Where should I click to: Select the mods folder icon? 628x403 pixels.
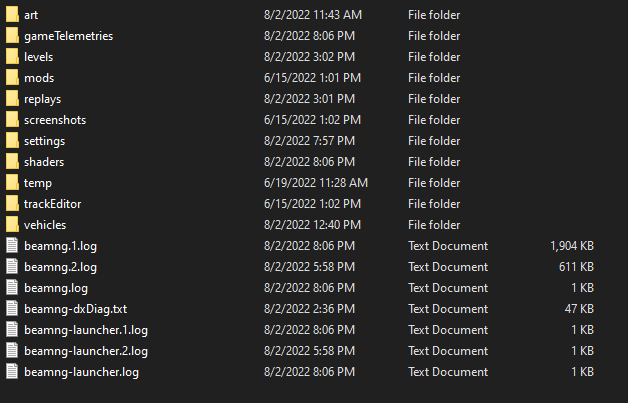[x=12, y=78]
